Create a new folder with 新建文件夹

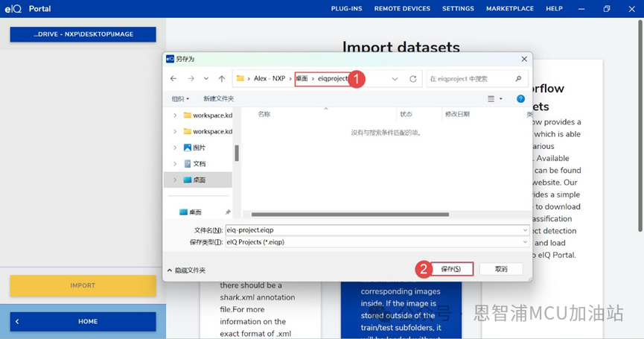218,98
